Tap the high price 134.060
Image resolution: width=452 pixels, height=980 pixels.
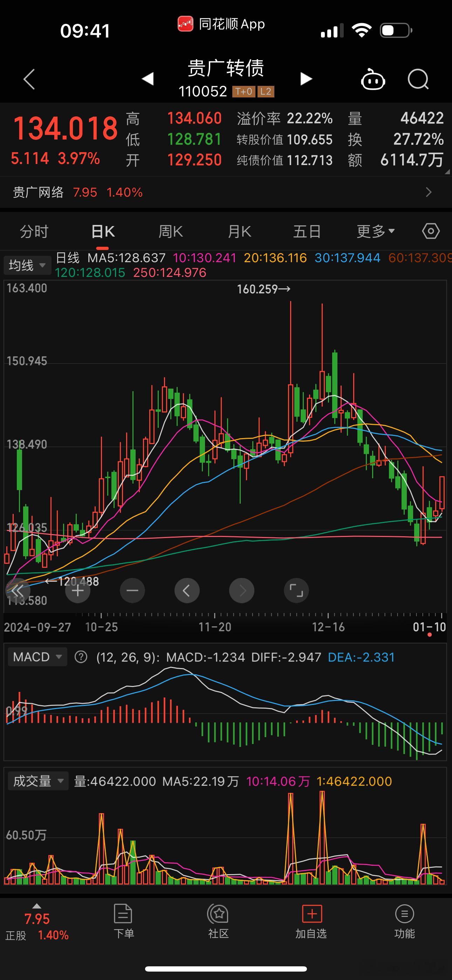click(x=194, y=118)
